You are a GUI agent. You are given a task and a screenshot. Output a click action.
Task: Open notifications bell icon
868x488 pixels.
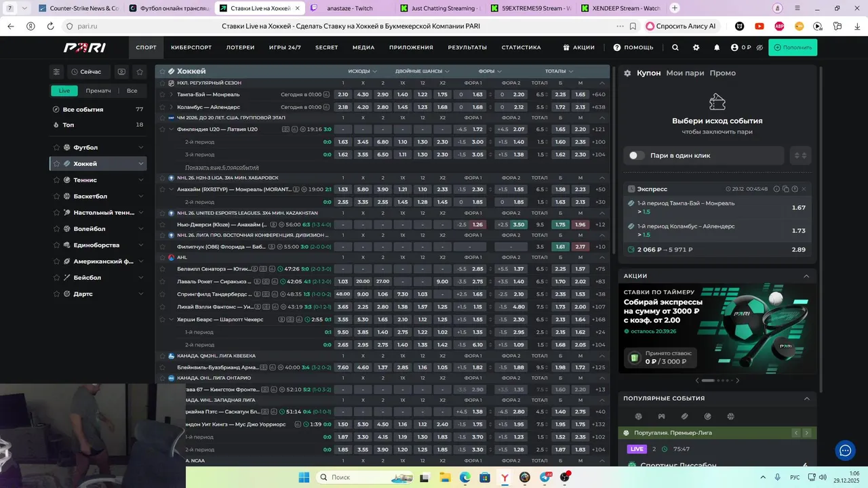(x=717, y=47)
